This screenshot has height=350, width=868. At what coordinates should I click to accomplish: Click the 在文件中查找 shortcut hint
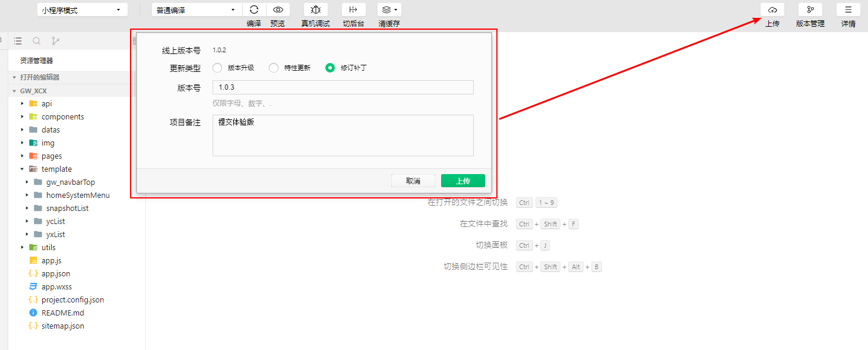click(483, 224)
